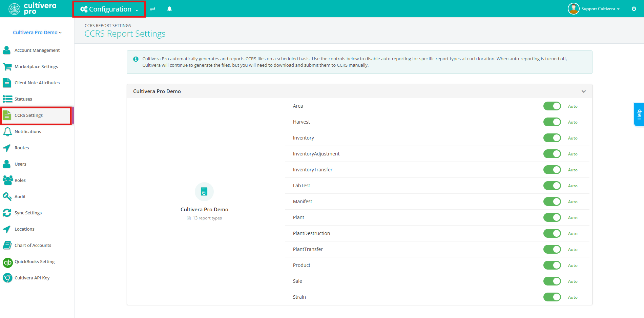Image resolution: width=644 pixels, height=318 pixels.
Task: Disable auto-reporting for InventoryAdjustment
Action: click(552, 154)
